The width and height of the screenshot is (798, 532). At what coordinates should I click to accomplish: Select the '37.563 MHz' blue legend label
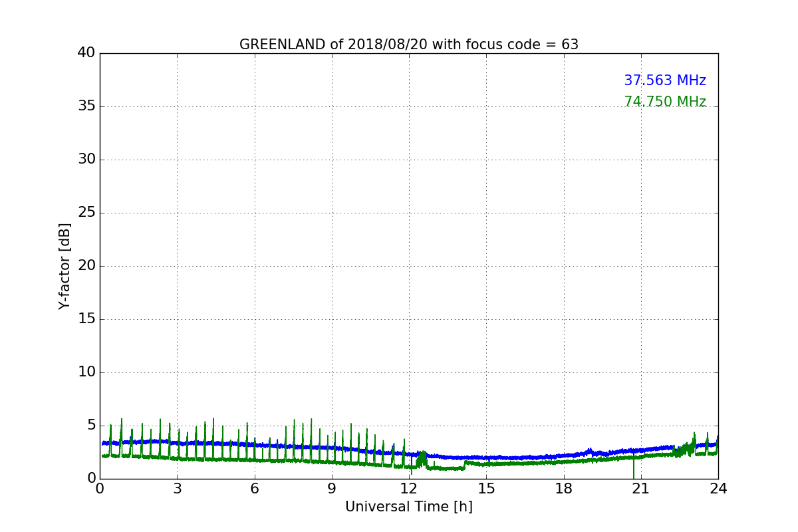665,80
